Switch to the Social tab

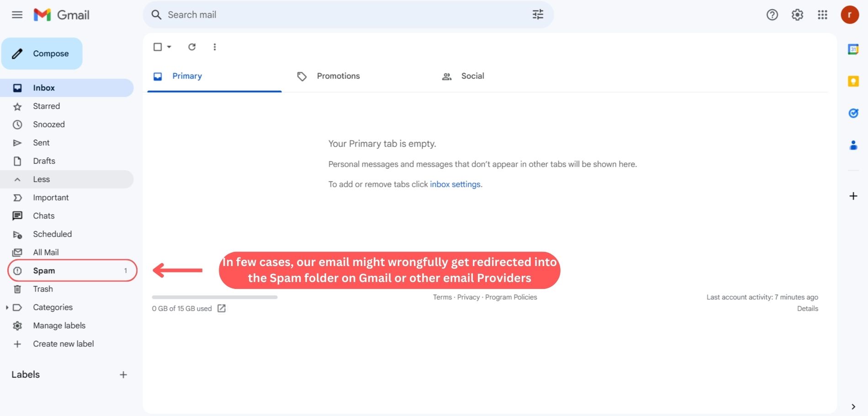tap(472, 76)
